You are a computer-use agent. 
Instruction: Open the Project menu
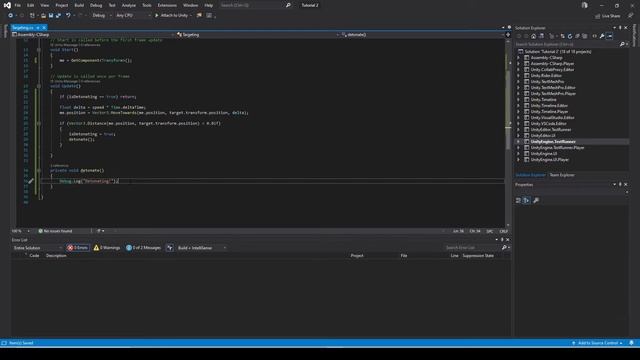pos(62,5)
